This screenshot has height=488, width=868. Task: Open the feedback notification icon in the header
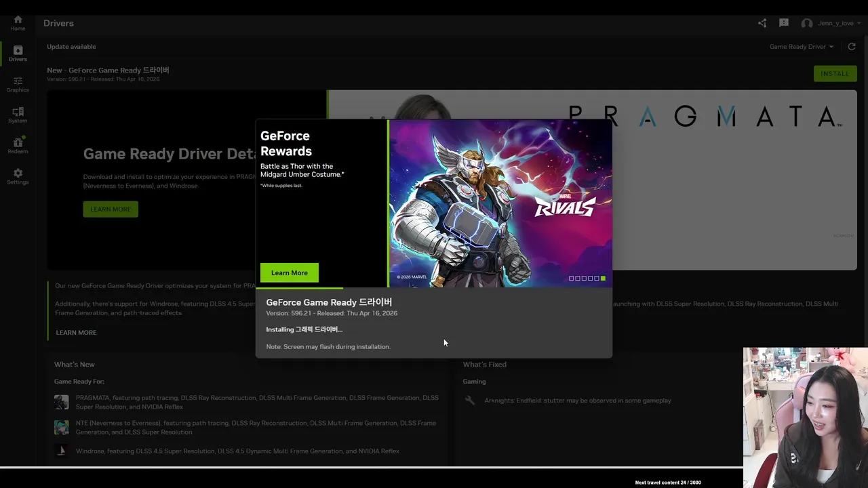[784, 23]
